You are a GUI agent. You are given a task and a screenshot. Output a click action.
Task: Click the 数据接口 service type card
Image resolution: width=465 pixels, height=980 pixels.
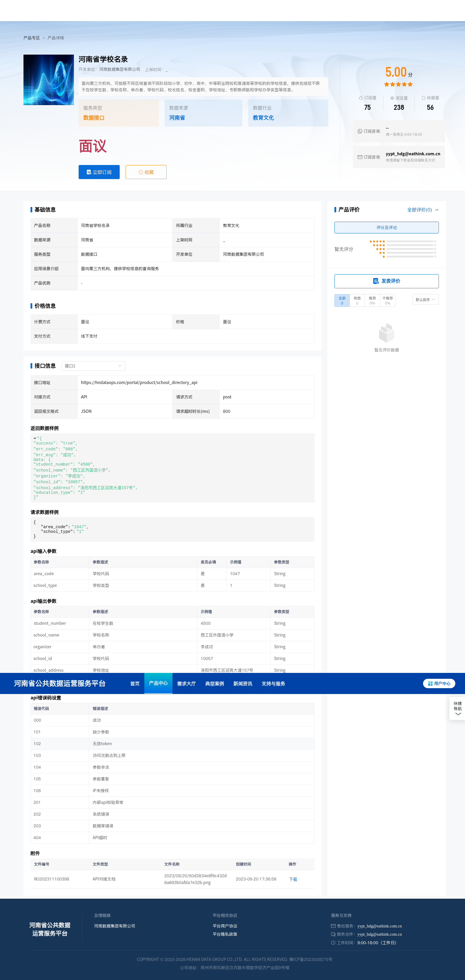click(x=119, y=113)
